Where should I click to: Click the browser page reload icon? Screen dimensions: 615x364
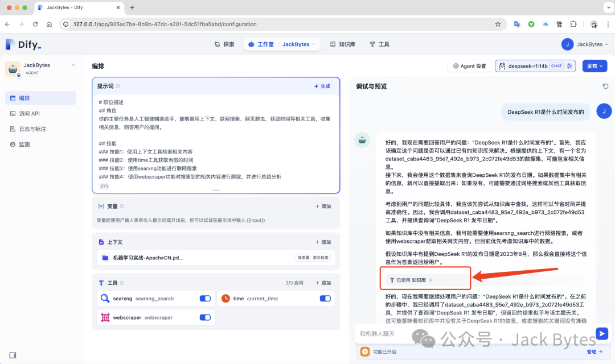click(35, 24)
